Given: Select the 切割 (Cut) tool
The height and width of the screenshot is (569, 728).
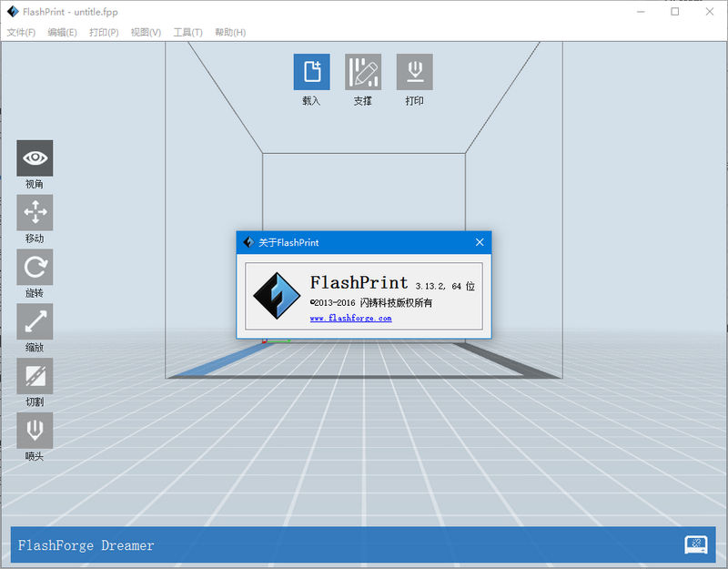Looking at the screenshot, I should [x=35, y=376].
